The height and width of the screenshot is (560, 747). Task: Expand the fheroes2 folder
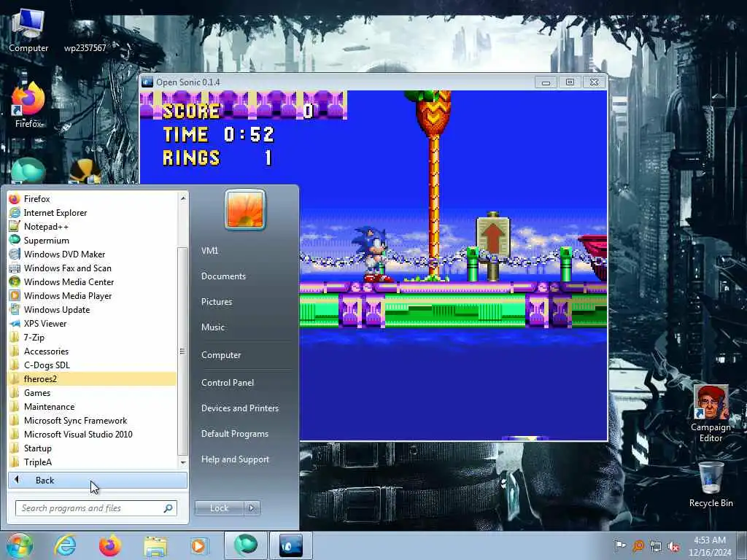[92, 378]
